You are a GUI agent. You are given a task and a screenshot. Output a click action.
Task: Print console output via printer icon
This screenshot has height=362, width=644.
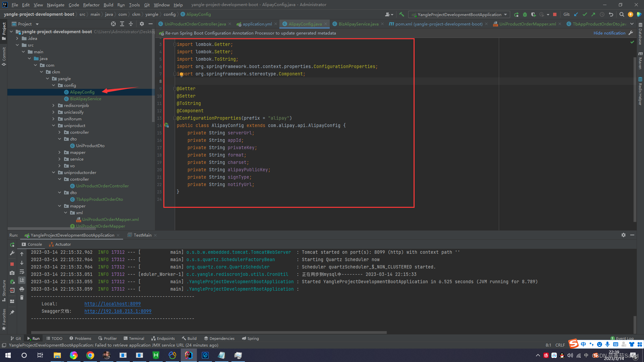[22, 289]
